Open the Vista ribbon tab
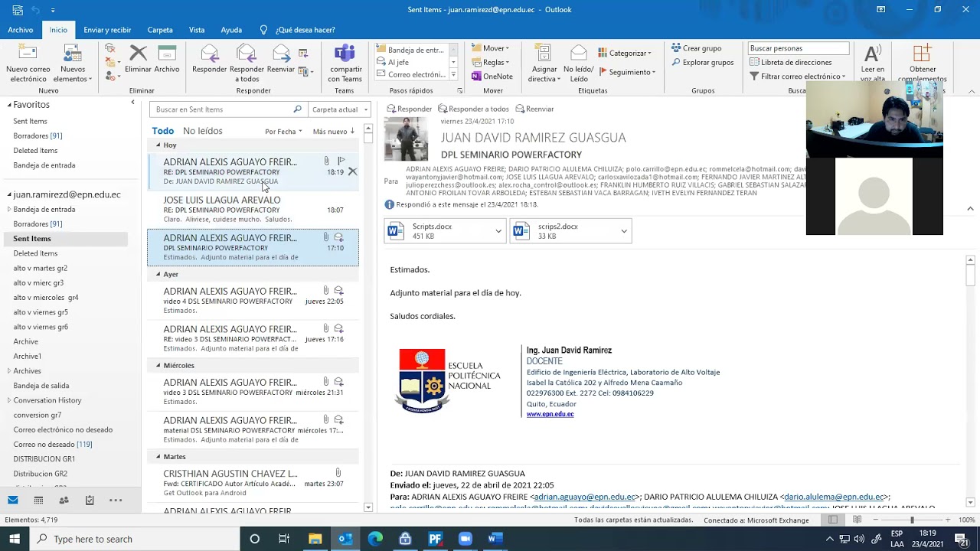Viewport: 980px width, 551px height. [197, 30]
